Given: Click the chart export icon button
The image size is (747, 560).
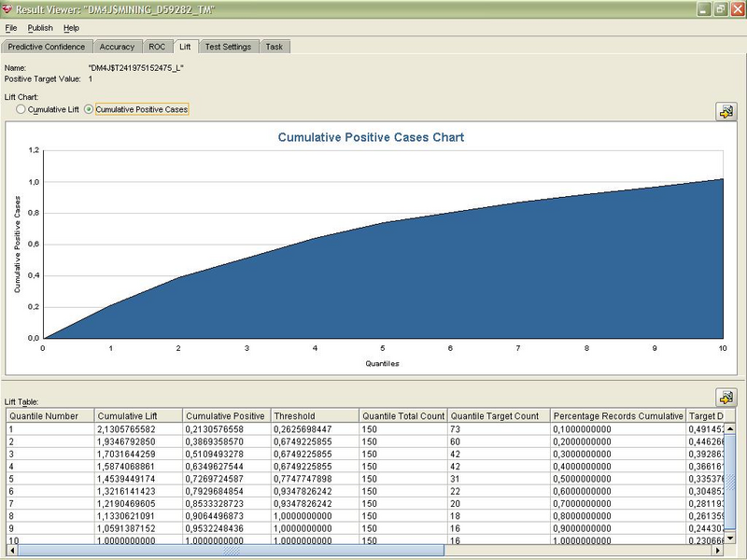Looking at the screenshot, I should 726,111.
